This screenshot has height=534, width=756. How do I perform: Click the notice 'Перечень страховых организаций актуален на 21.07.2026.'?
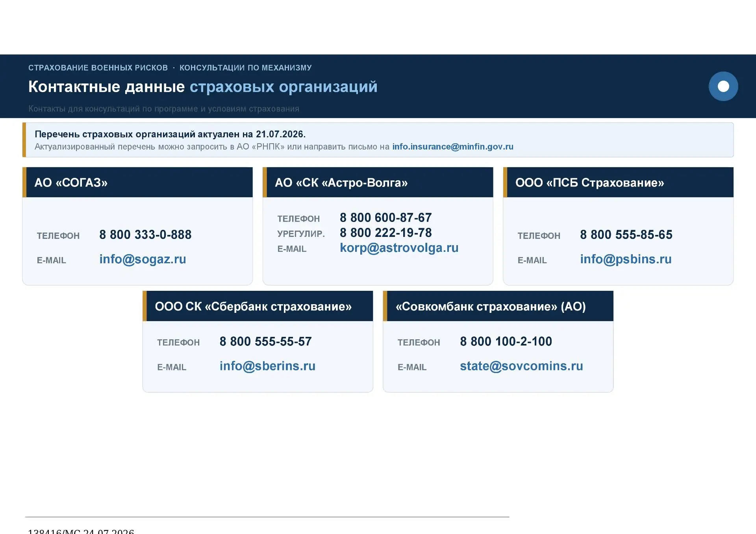tap(170, 134)
